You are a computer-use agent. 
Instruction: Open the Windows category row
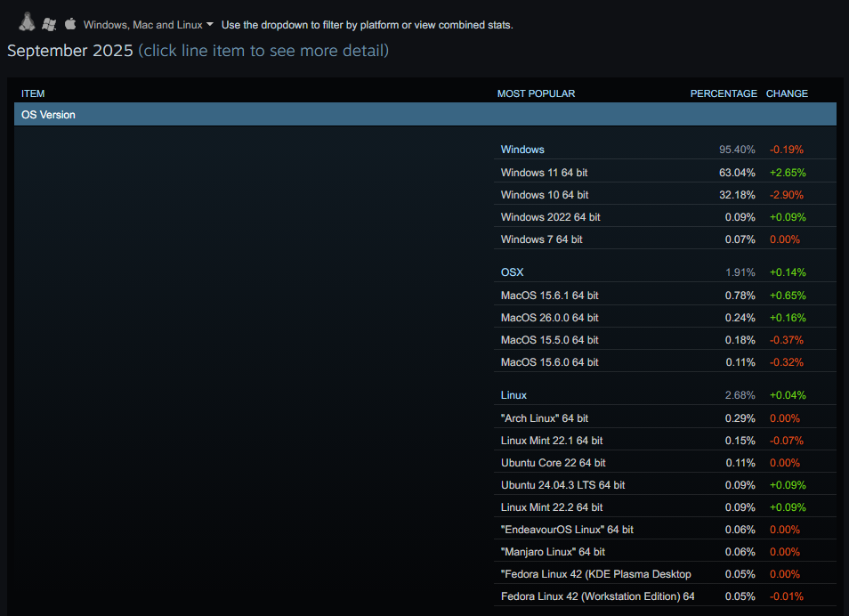[x=665, y=150]
